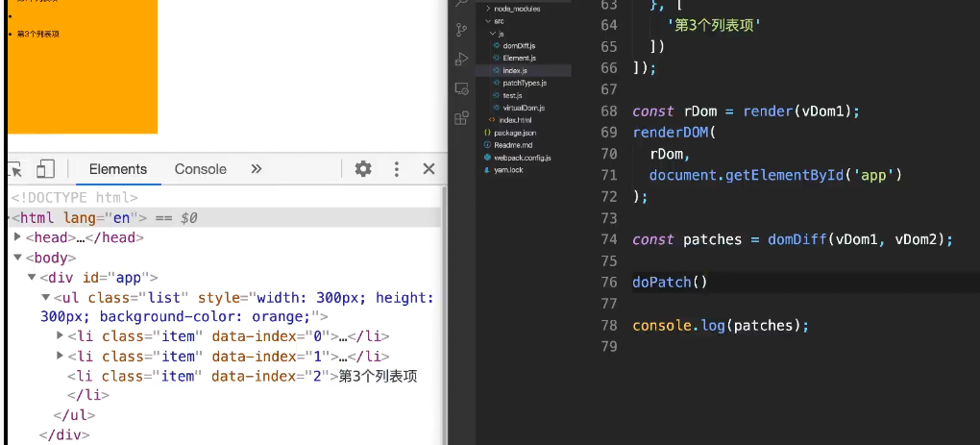Click the '第3个列表项' string on line 64
Screen dimensions: 980x445
click(x=716, y=26)
